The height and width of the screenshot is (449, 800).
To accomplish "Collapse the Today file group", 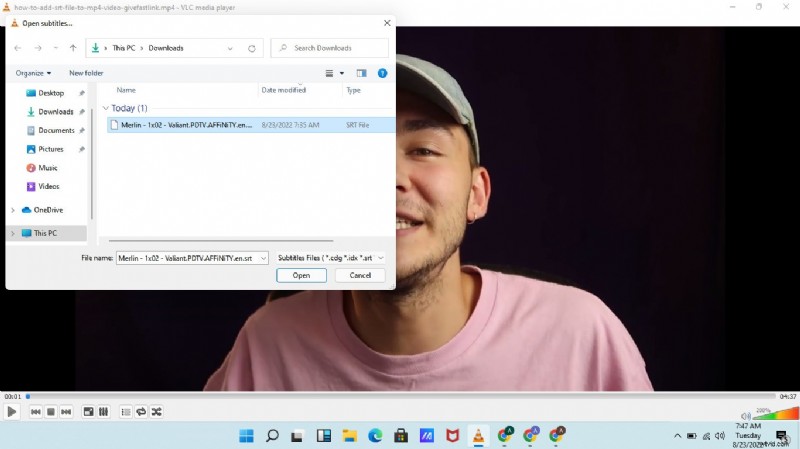I will pos(105,108).
